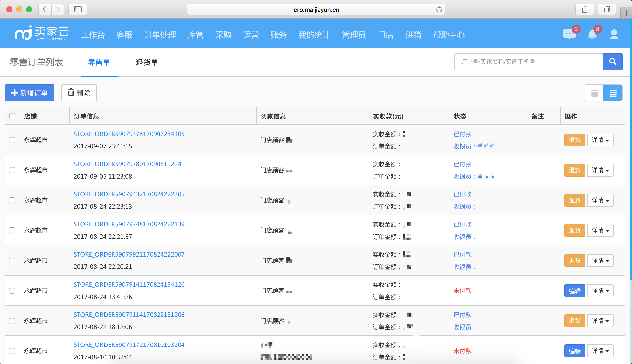Show all tabs overview button

coord(607,9)
